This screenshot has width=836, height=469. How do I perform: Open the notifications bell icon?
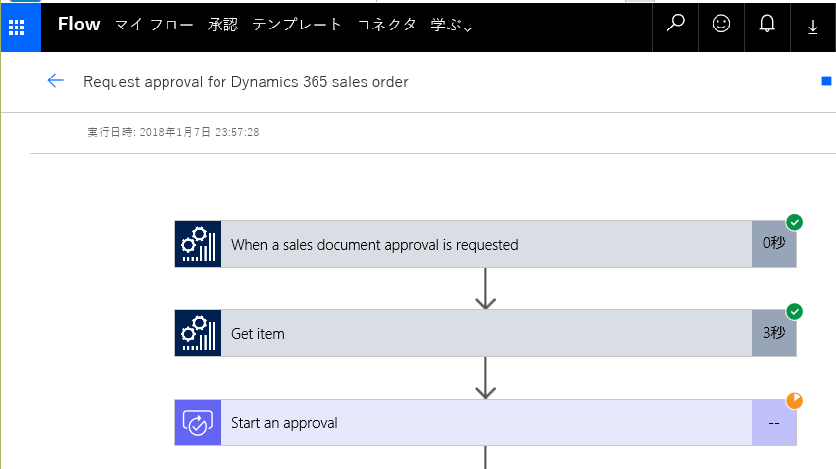click(x=767, y=23)
